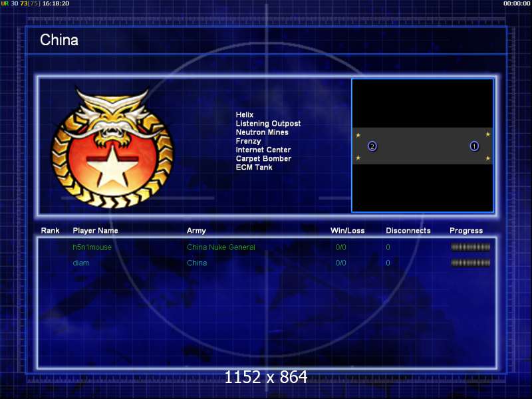Click the map preview thumbnail
532x399 pixels.
point(422,146)
